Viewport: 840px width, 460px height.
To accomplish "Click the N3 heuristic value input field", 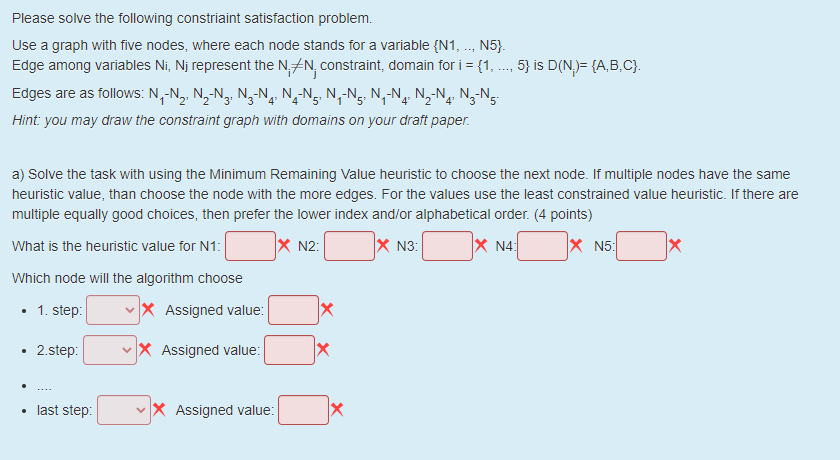I will click(447, 246).
